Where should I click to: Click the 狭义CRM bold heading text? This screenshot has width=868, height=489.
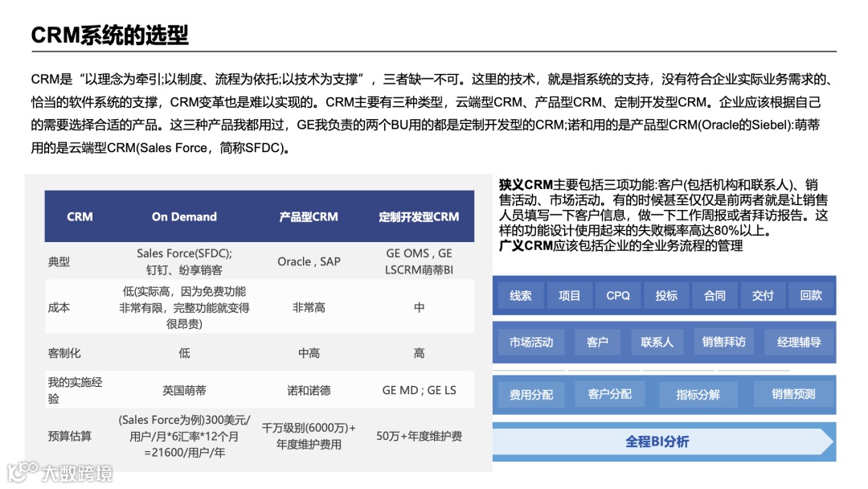(526, 184)
